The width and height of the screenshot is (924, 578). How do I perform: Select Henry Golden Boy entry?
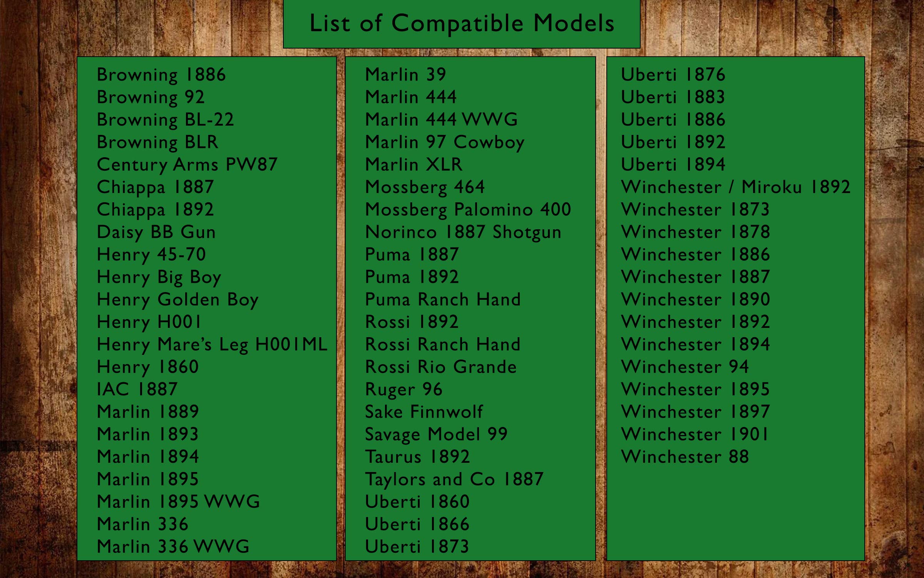[x=177, y=300]
